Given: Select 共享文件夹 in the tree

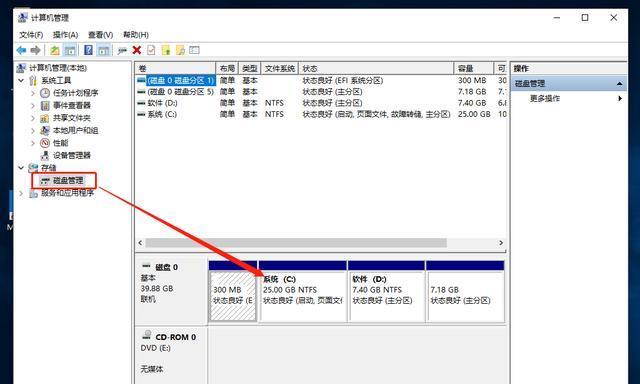Looking at the screenshot, I should [x=71, y=118].
